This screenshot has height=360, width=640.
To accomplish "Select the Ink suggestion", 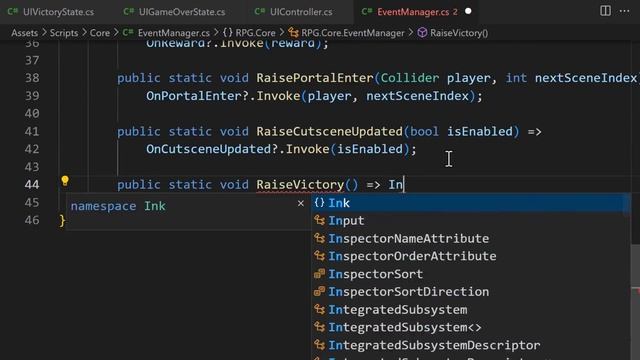I will [x=471, y=203].
